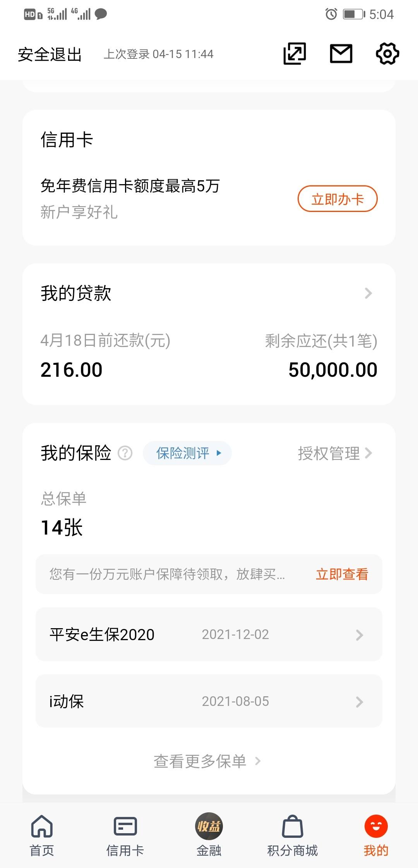Screen dimensions: 418x868
Task: Tap 查看更多保单 link
Action: pyautogui.click(x=207, y=761)
